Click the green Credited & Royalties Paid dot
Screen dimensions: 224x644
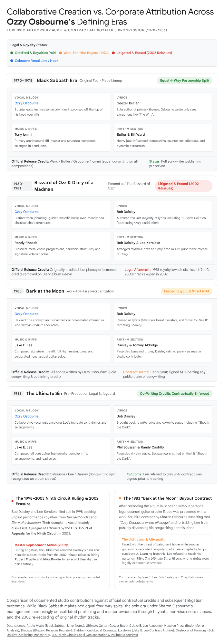point(12,53)
